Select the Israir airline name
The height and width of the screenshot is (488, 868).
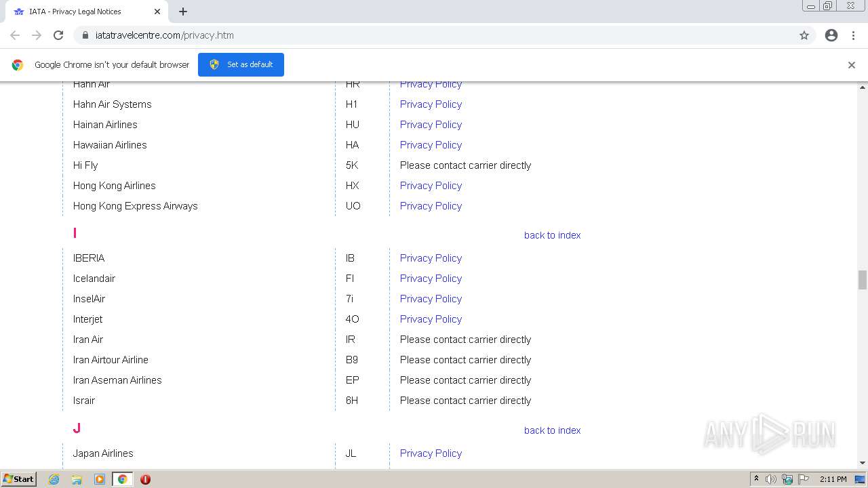pos(84,401)
